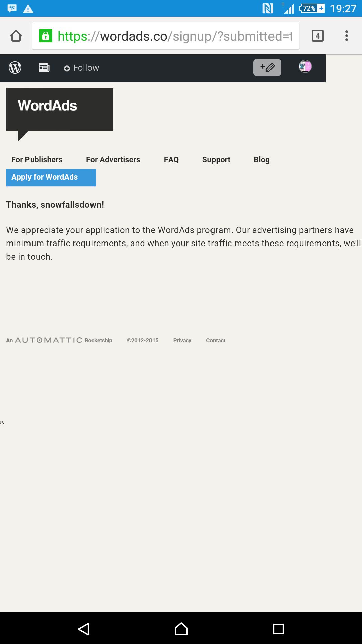The image size is (362, 644).
Task: Follow this WordAds site
Action: [x=81, y=68]
